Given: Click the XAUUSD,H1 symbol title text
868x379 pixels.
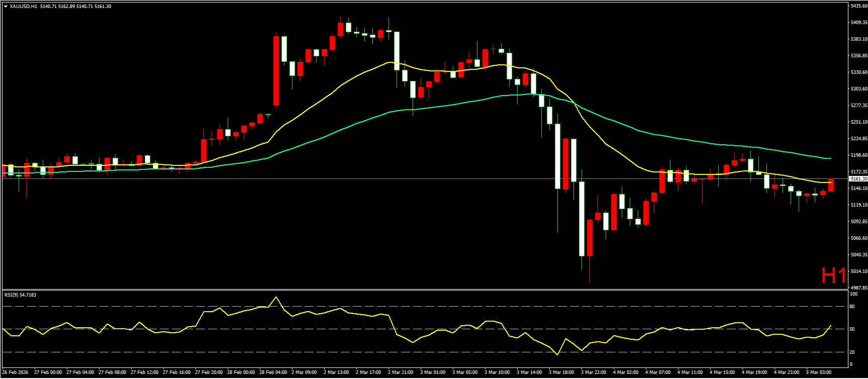Looking at the screenshot, I should point(23,7).
